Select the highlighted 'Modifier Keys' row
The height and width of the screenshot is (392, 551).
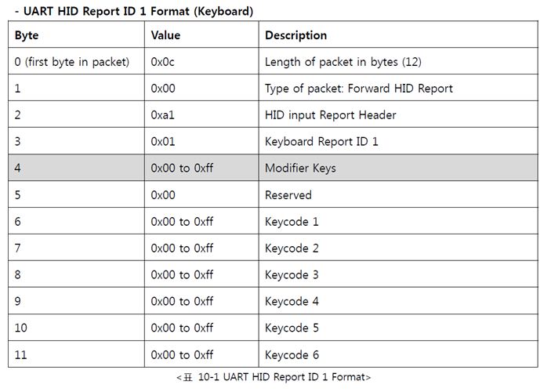(x=273, y=168)
